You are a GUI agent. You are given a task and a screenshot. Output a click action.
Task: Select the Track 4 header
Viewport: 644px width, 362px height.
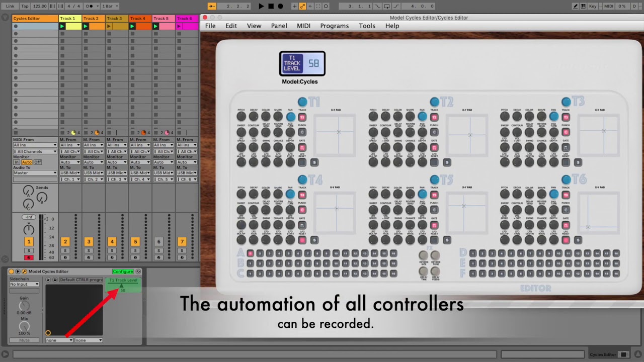pos(140,19)
